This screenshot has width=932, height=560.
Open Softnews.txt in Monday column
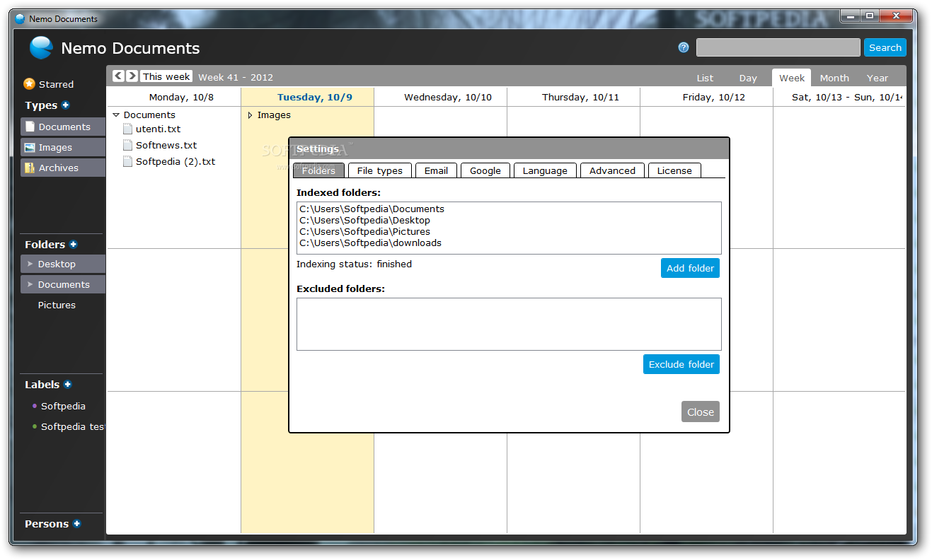pyautogui.click(x=166, y=145)
